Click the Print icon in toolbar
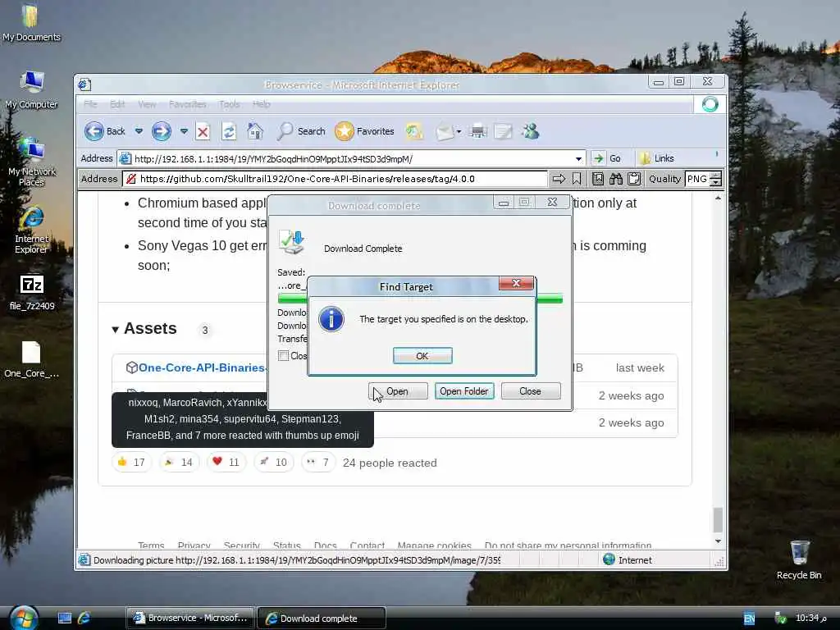Viewport: 840px width, 630px height. pyautogui.click(x=478, y=131)
